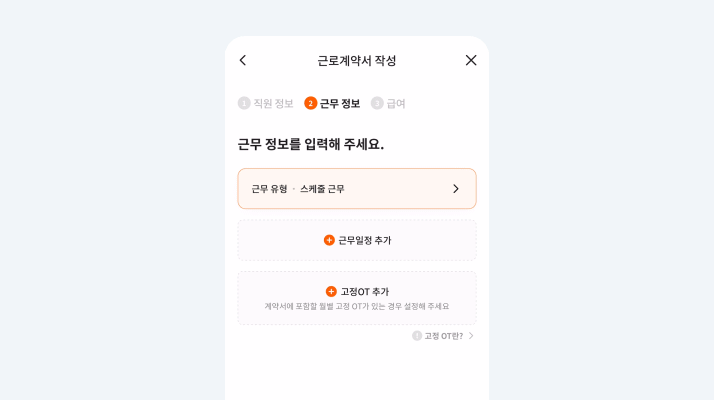
Task: Click the step 3 number circle
Action: pos(377,103)
